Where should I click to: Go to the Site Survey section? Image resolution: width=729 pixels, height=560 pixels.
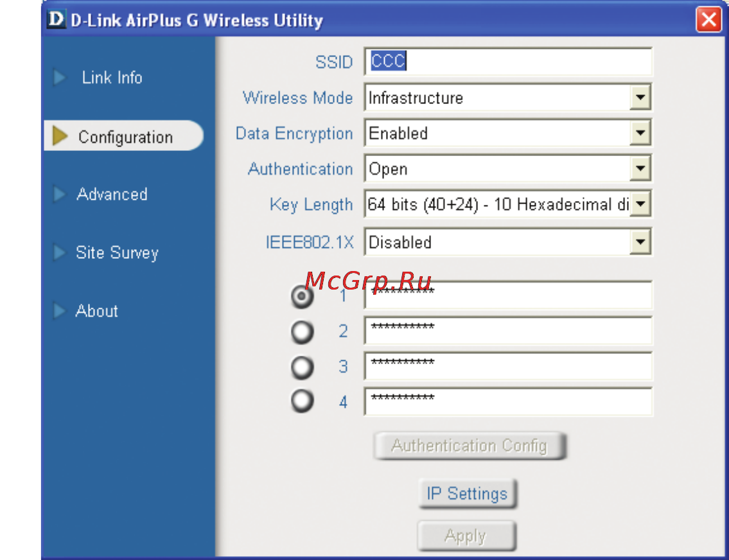pos(117,253)
